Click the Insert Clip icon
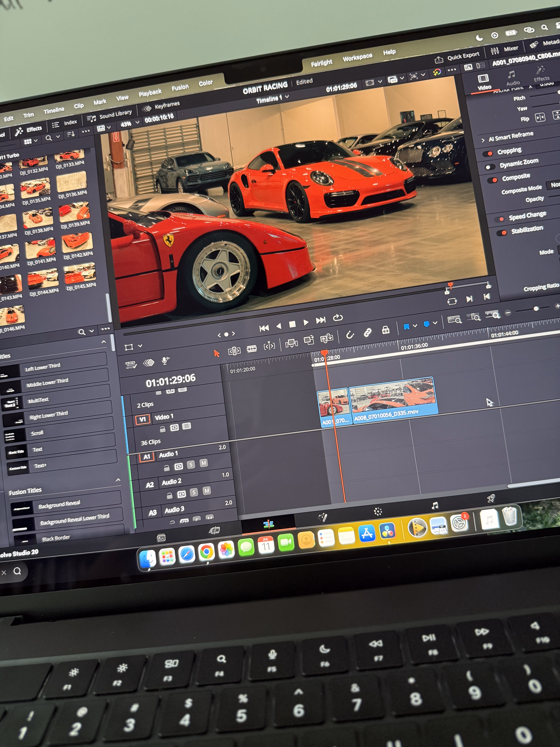 (x=291, y=343)
